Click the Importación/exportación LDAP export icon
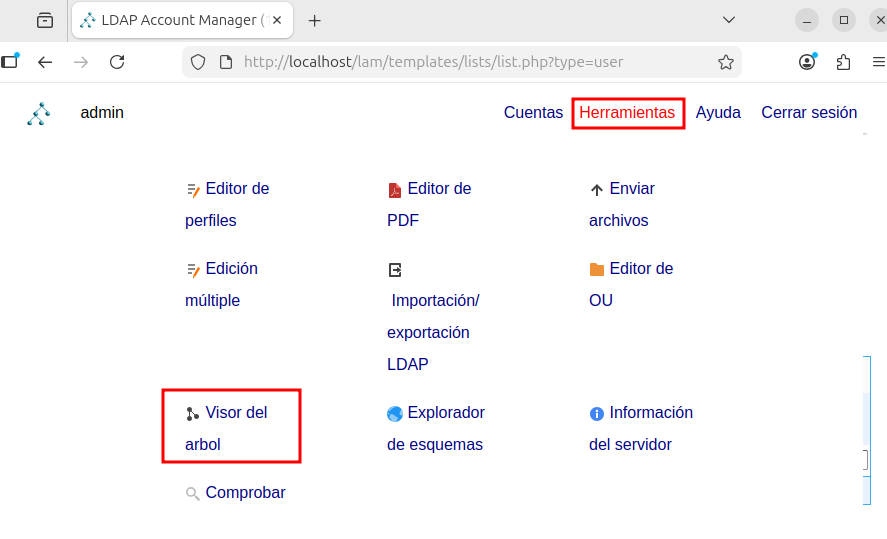The width and height of the screenshot is (887, 539). (395, 270)
